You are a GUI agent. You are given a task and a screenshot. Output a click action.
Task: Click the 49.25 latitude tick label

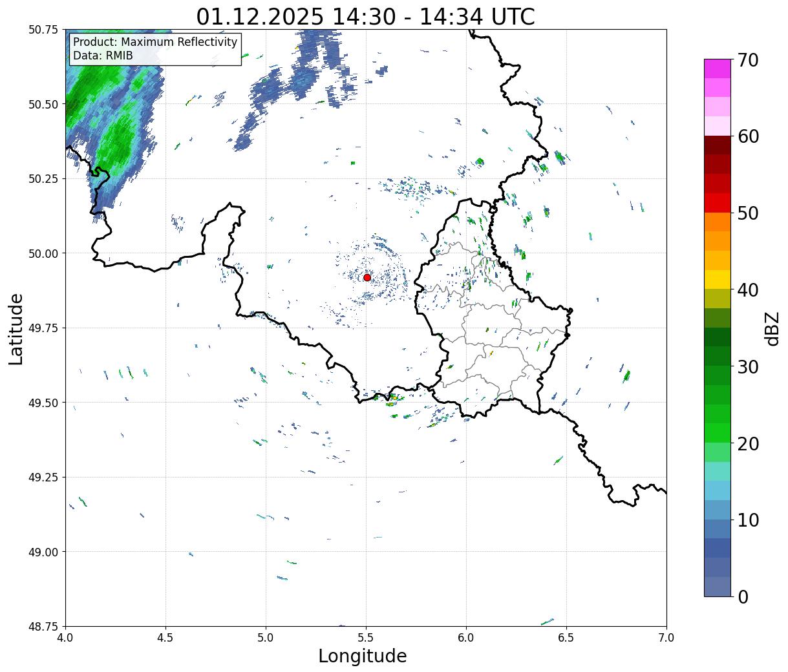point(43,478)
